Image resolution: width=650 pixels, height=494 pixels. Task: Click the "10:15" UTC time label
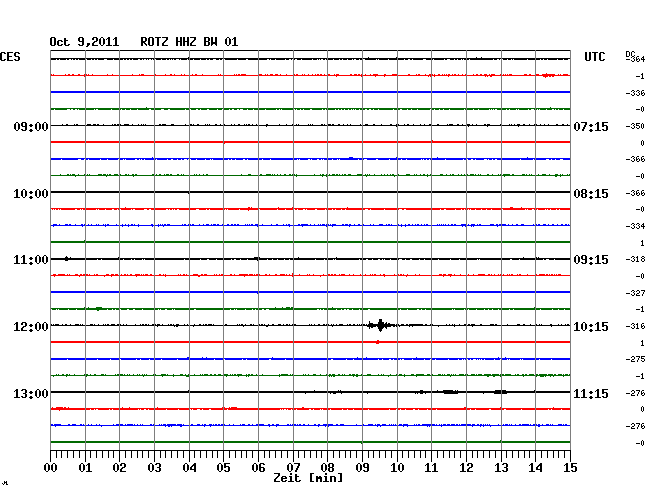[591, 327]
